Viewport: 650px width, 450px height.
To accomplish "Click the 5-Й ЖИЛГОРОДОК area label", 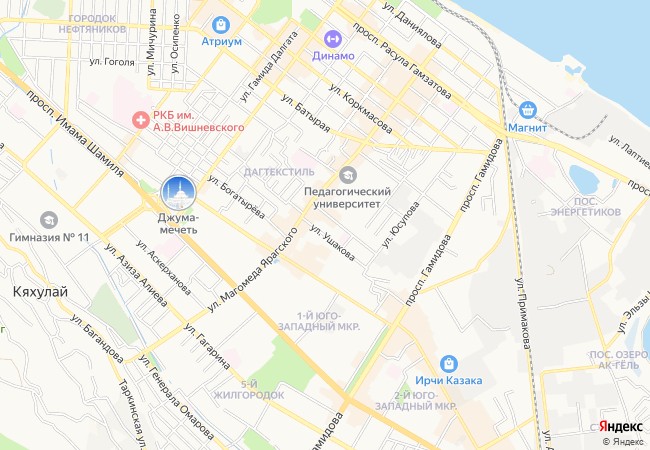I will (249, 390).
